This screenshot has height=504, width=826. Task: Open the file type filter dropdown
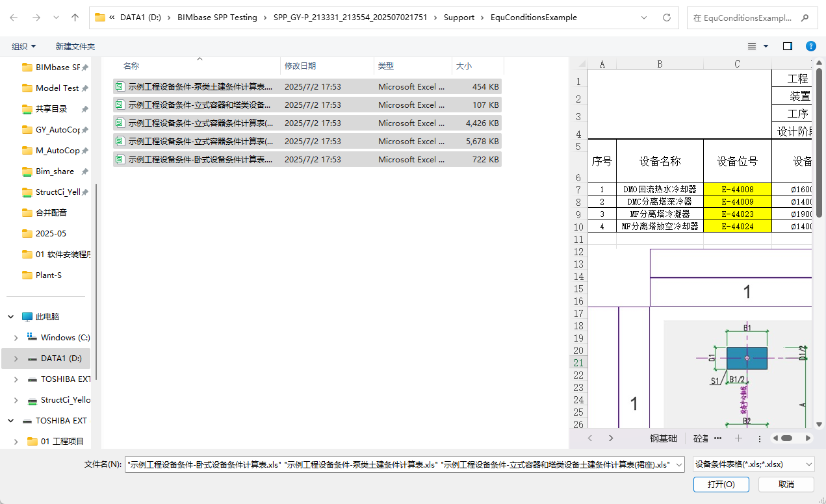pos(753,464)
